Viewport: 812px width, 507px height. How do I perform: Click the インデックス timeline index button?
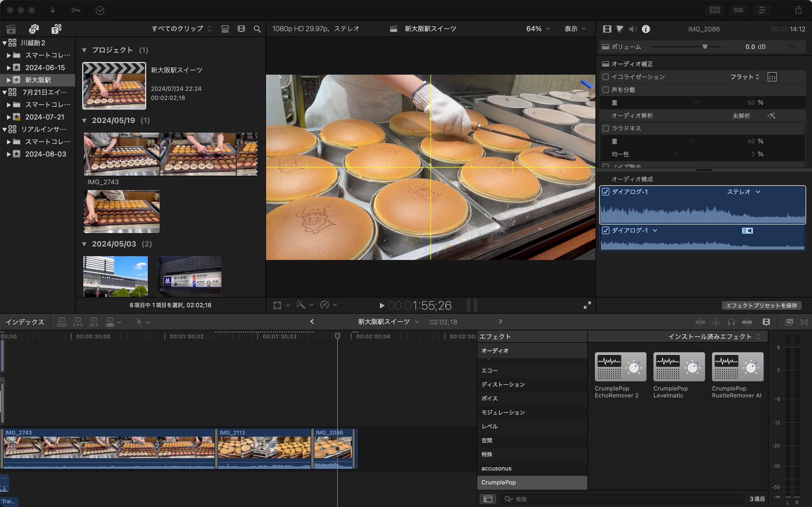(x=25, y=322)
